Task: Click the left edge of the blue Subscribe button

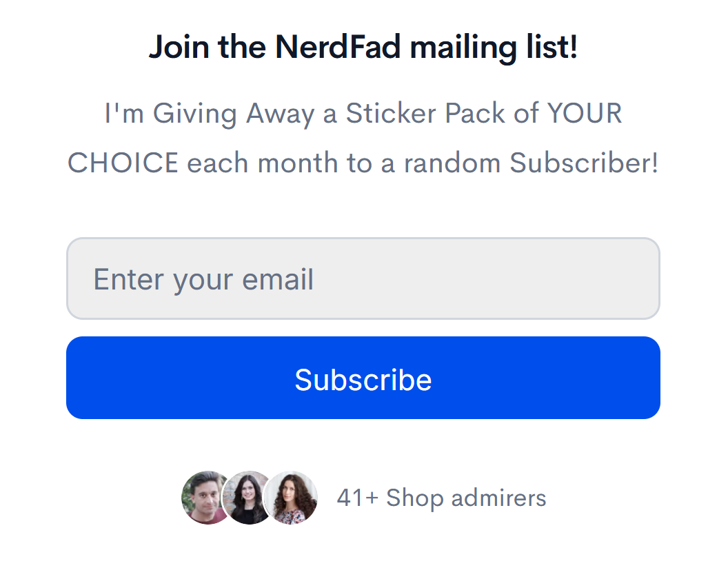Action: tap(81, 378)
